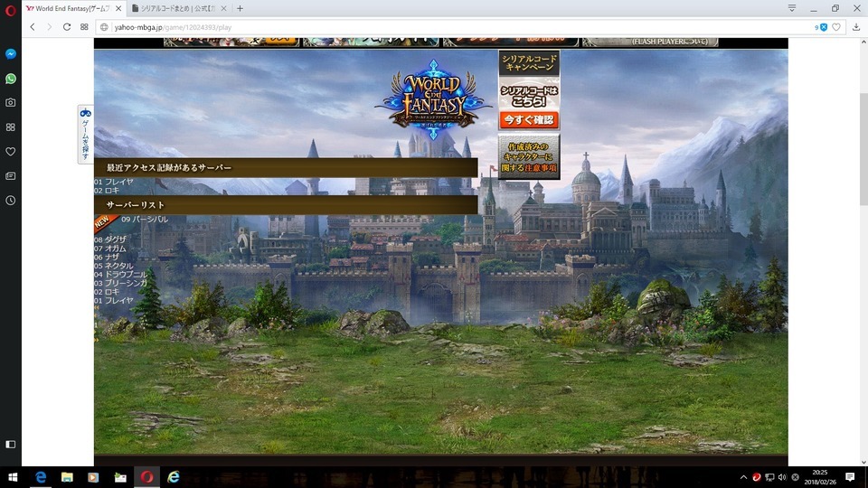868x488 pixels.
Task: Open the Windows Start menu
Action: tap(13, 477)
